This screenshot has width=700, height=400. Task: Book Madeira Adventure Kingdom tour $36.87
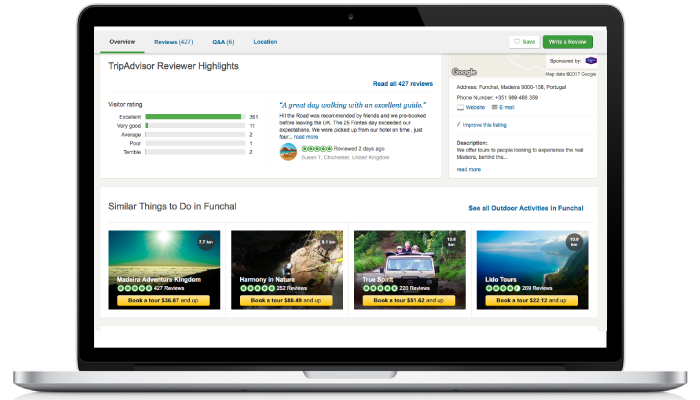[x=163, y=300]
